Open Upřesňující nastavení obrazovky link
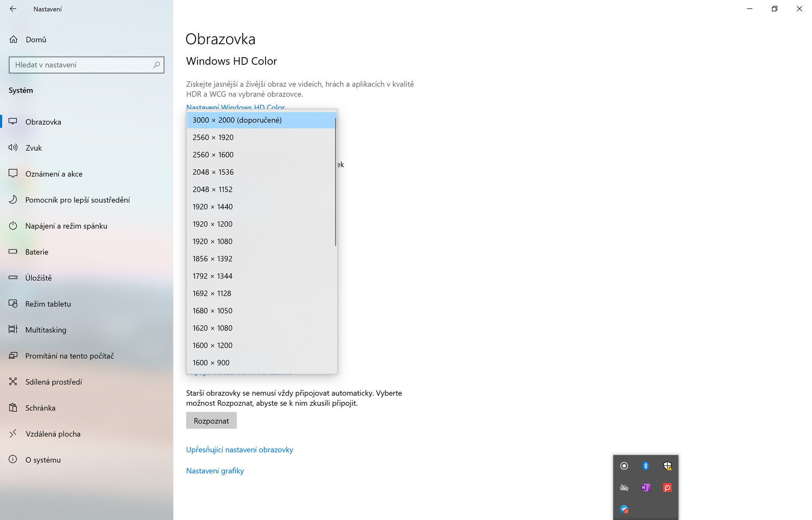The image size is (812, 520). point(239,450)
